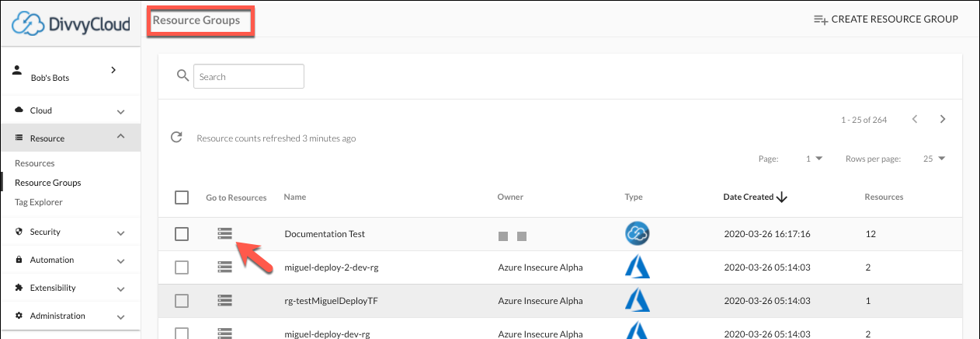Expand the Extensibility menu chevron
The image size is (980, 339).
pyautogui.click(x=120, y=288)
